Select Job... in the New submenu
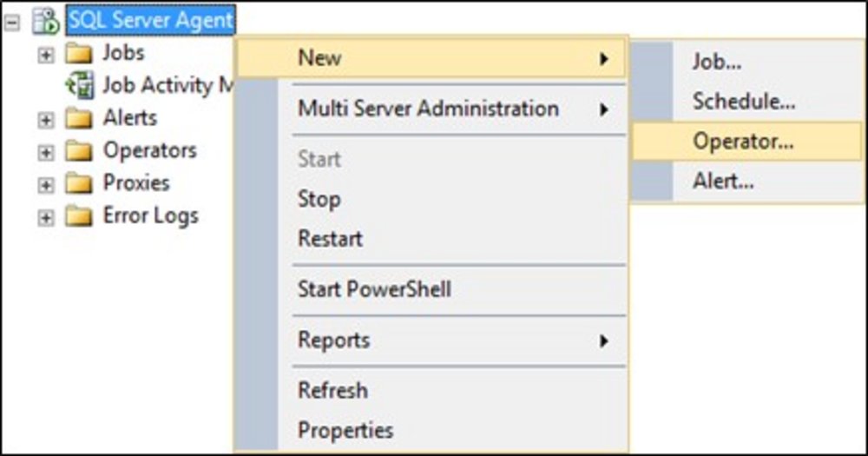This screenshot has width=868, height=456. pos(717,62)
